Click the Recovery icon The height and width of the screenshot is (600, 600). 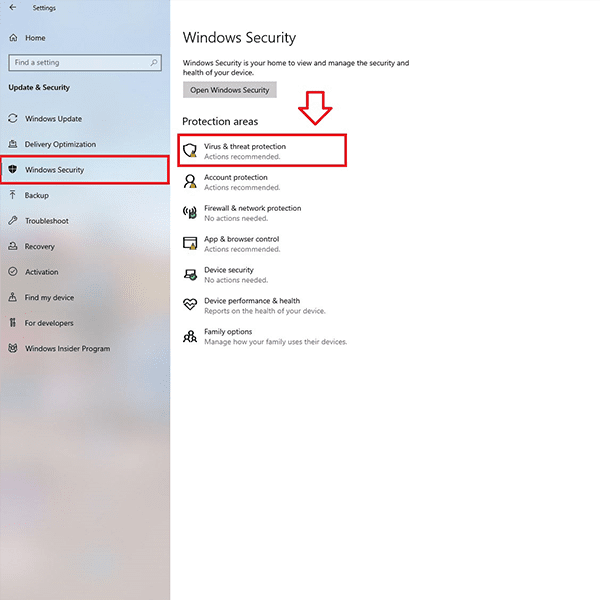[x=13, y=246]
